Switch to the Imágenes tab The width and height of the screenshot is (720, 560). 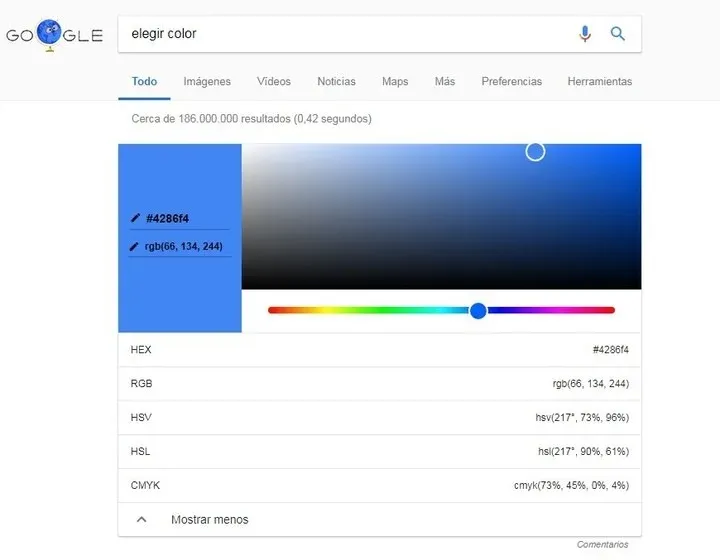click(x=207, y=82)
